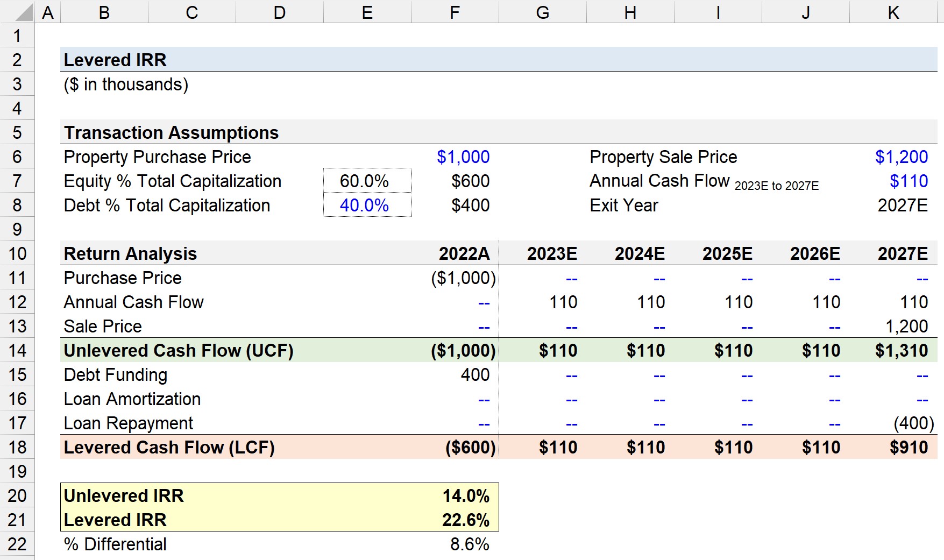Select row 18 header
Viewport: 944px width, 560px height.
pyautogui.click(x=17, y=447)
